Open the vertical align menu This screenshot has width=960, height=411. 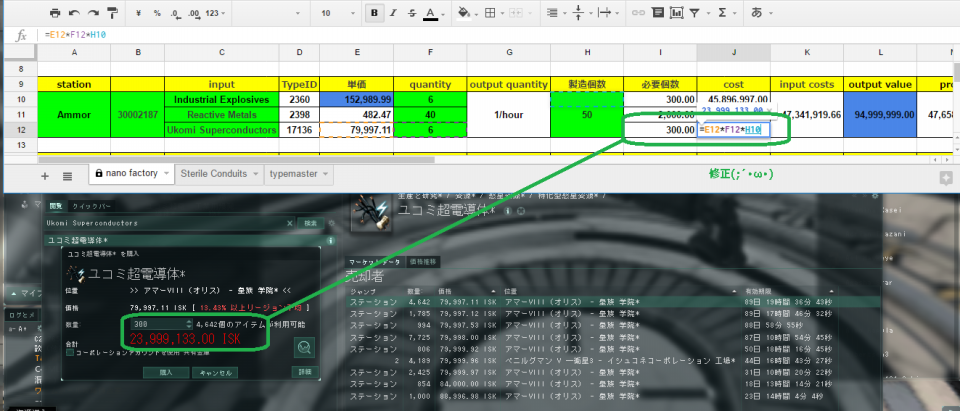tap(577, 13)
